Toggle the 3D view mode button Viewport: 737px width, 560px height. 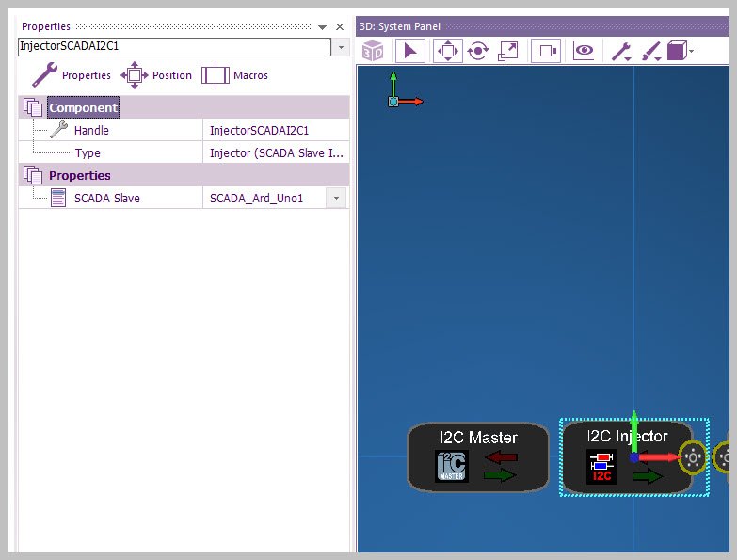coord(374,51)
